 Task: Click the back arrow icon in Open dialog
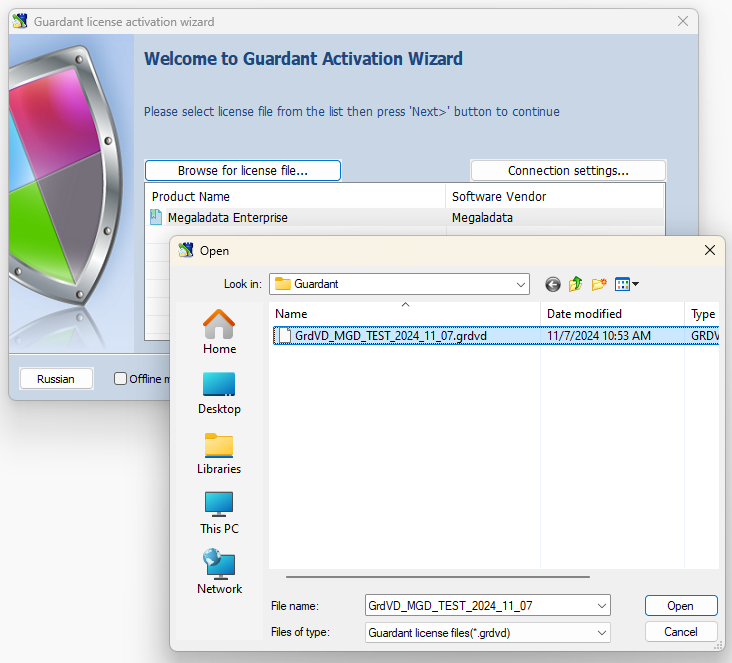[553, 284]
